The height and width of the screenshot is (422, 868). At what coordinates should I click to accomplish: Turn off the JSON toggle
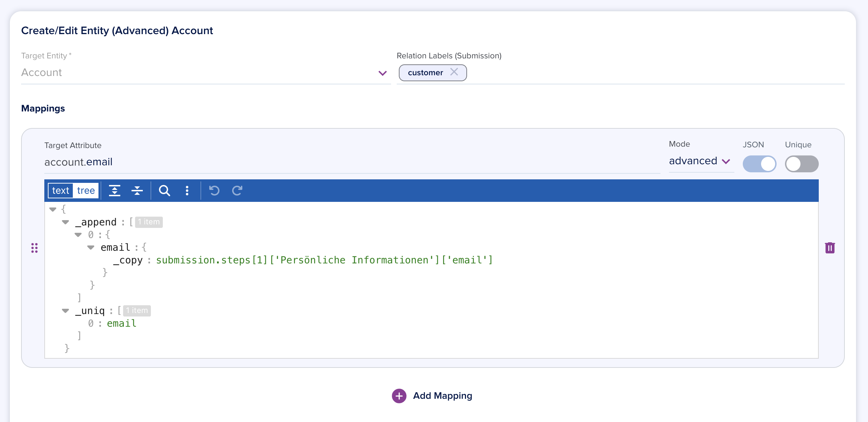(759, 164)
